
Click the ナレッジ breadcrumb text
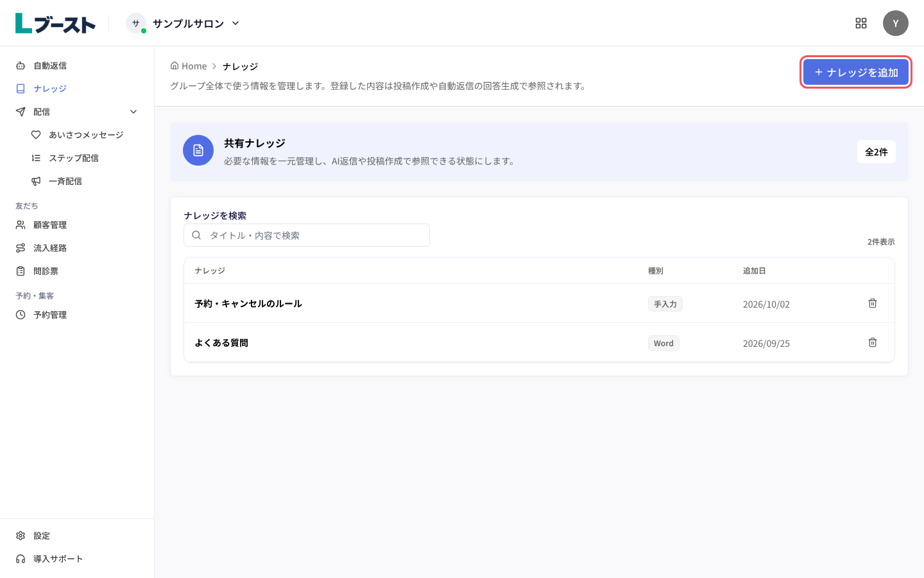(x=241, y=66)
